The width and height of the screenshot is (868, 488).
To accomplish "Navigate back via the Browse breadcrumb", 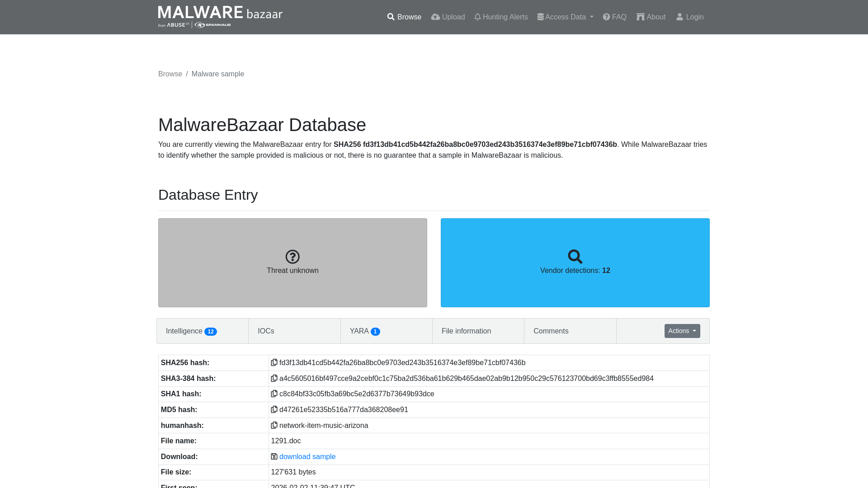I will (170, 74).
